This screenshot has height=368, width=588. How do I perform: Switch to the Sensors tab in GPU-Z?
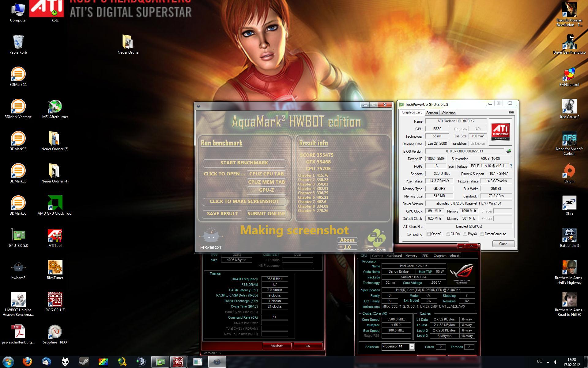point(432,113)
